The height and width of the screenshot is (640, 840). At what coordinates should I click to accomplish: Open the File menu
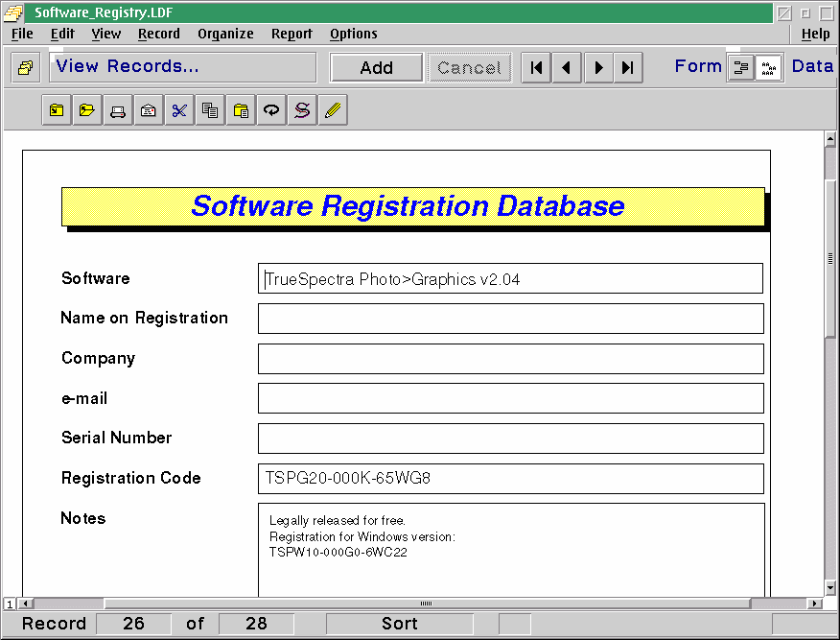(22, 34)
